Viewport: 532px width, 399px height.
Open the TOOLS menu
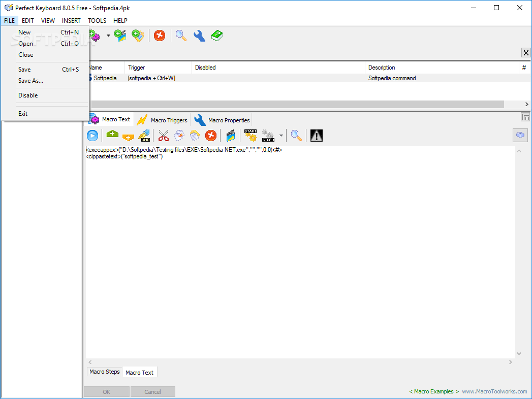coord(97,21)
